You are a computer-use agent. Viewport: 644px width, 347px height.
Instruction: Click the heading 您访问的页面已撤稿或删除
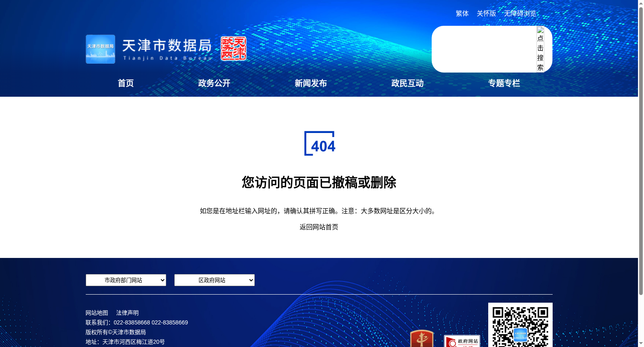pos(319,183)
